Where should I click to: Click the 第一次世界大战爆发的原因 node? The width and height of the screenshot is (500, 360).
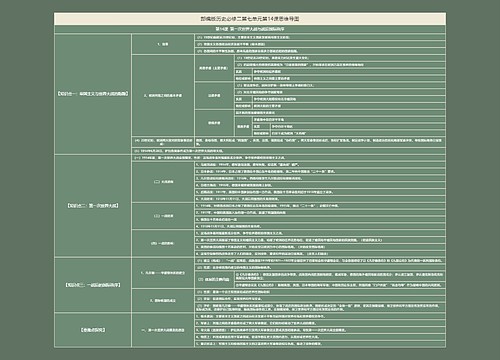click(163, 330)
